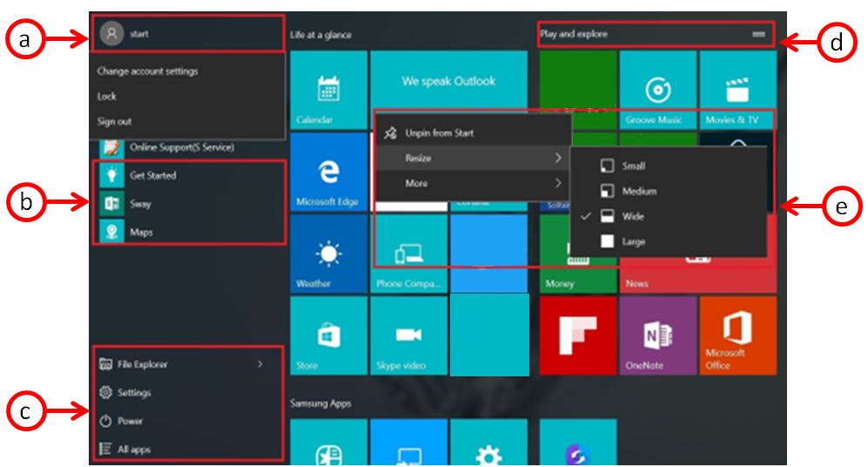This screenshot has height=467, width=868.
Task: Click the Sway app icon
Action: 111,203
